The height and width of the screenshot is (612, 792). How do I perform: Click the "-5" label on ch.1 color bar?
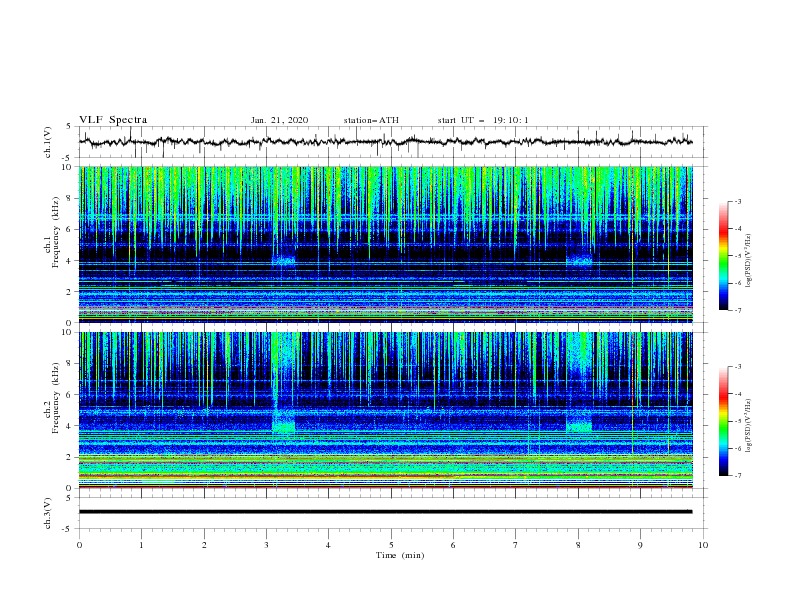coord(737,256)
